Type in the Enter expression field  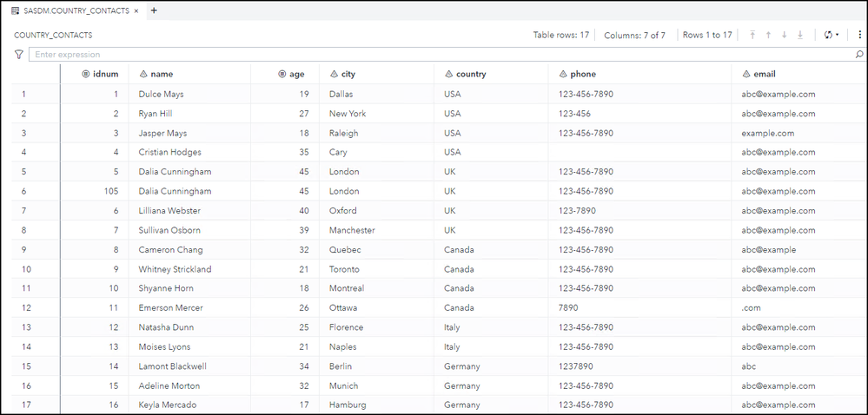coord(434,54)
